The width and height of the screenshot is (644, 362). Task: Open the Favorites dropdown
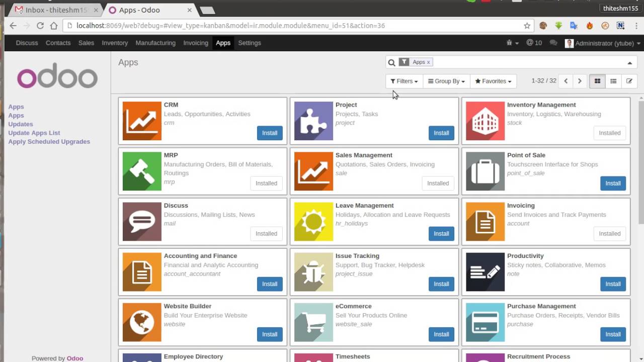pos(493,81)
